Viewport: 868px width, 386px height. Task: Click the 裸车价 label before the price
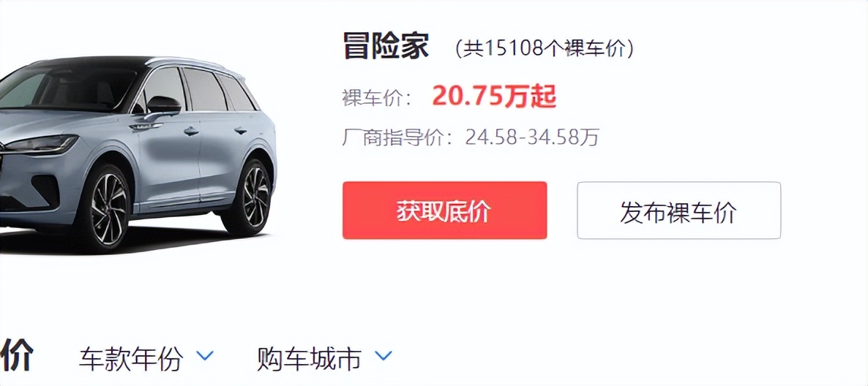[376, 99]
